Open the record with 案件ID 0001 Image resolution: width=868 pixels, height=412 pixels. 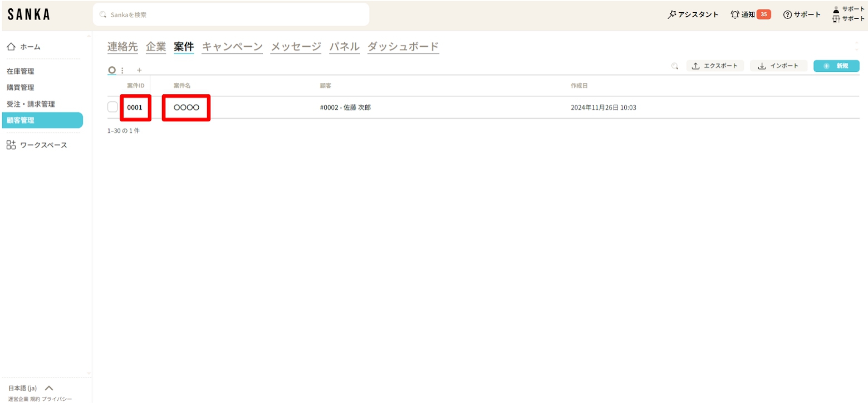[135, 107]
